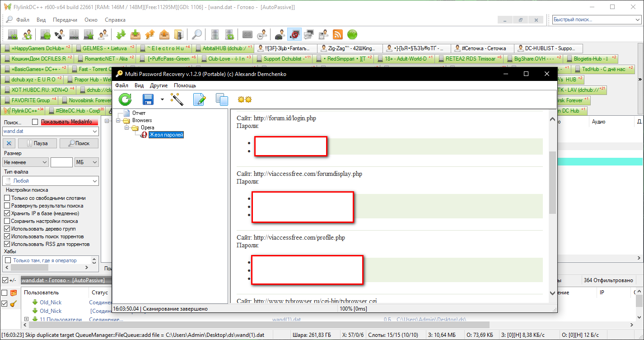644x340 pixels.
Task: Open the download queue icon
Action: (121, 34)
